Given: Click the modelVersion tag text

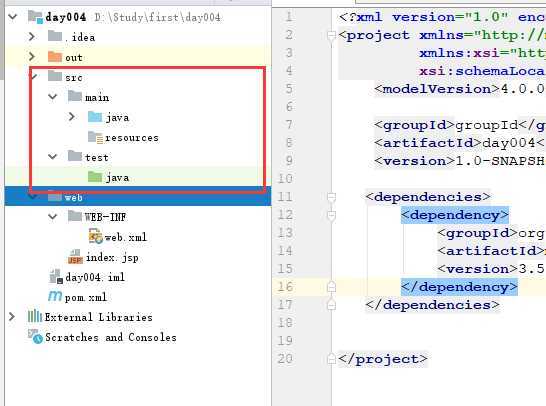Looking at the screenshot, I should point(437,89).
